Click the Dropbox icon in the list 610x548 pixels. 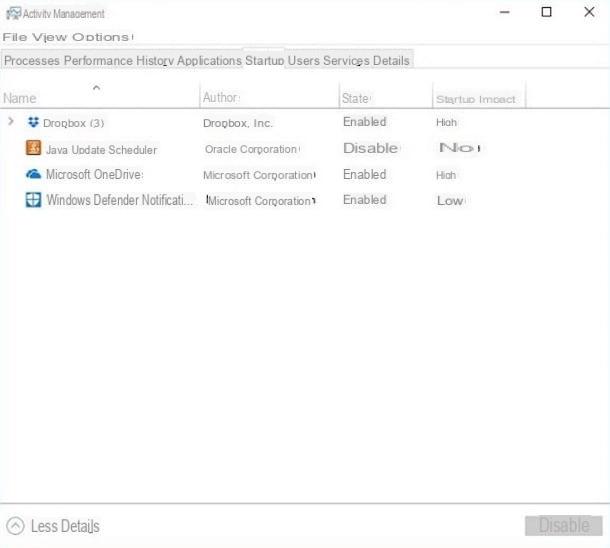(33, 123)
